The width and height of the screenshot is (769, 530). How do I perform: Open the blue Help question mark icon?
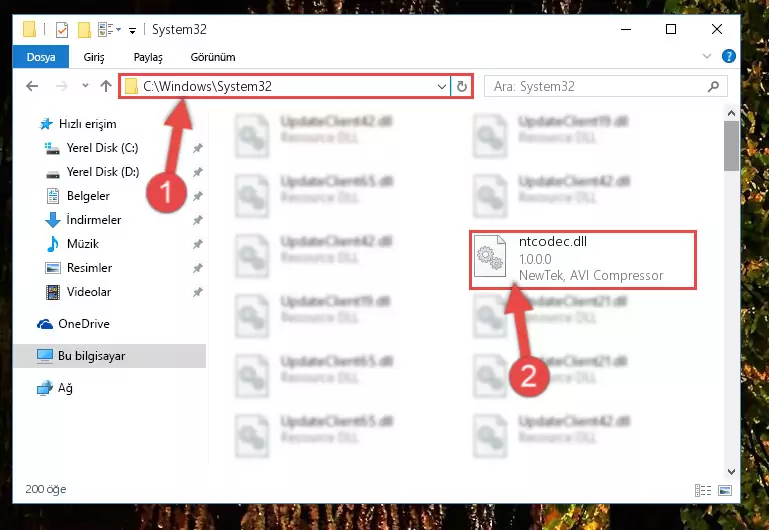[x=729, y=56]
